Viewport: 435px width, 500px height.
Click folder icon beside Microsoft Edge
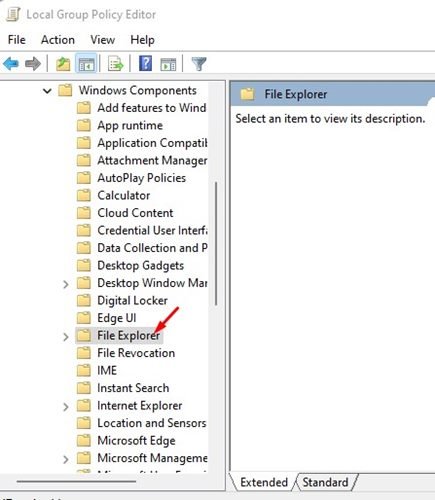83,441
